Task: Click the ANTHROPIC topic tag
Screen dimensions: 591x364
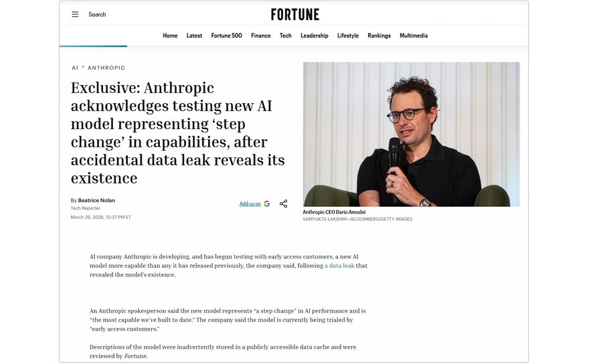Action: coord(106,68)
